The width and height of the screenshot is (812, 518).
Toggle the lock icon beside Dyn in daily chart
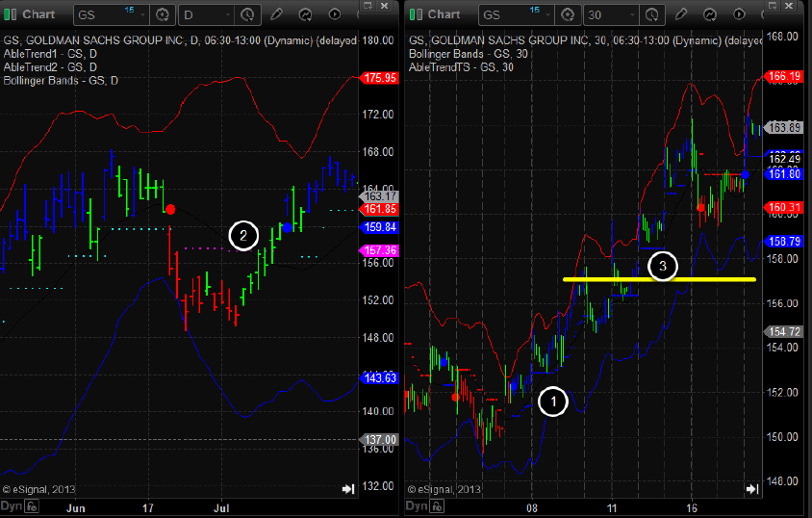[32, 506]
